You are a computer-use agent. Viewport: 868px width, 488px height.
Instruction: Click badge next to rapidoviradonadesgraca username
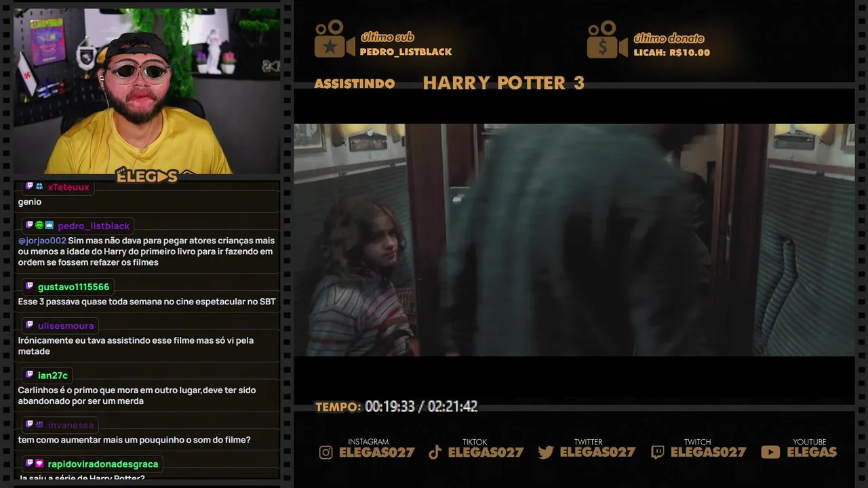pyautogui.click(x=39, y=464)
